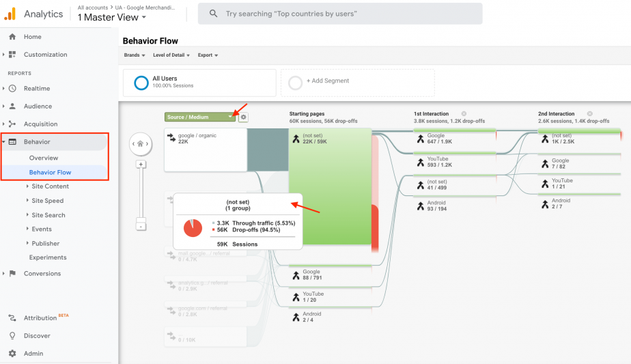Screen dimensions: 631x364
Task: Select the All Users segment circle
Action: tap(141, 83)
